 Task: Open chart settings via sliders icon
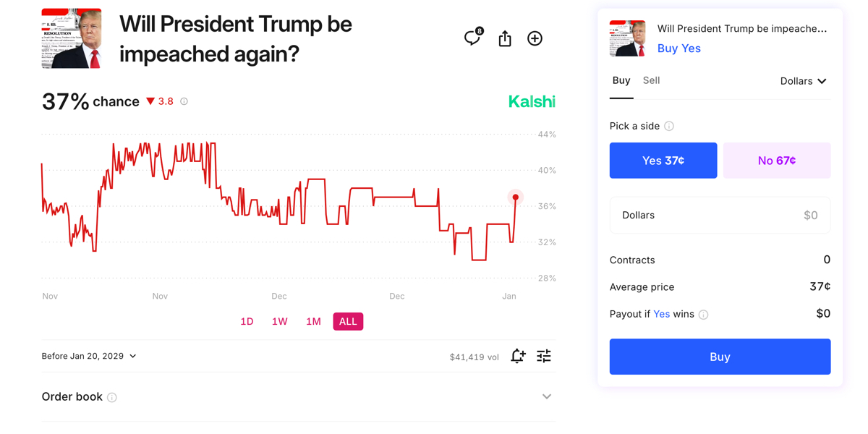(544, 356)
